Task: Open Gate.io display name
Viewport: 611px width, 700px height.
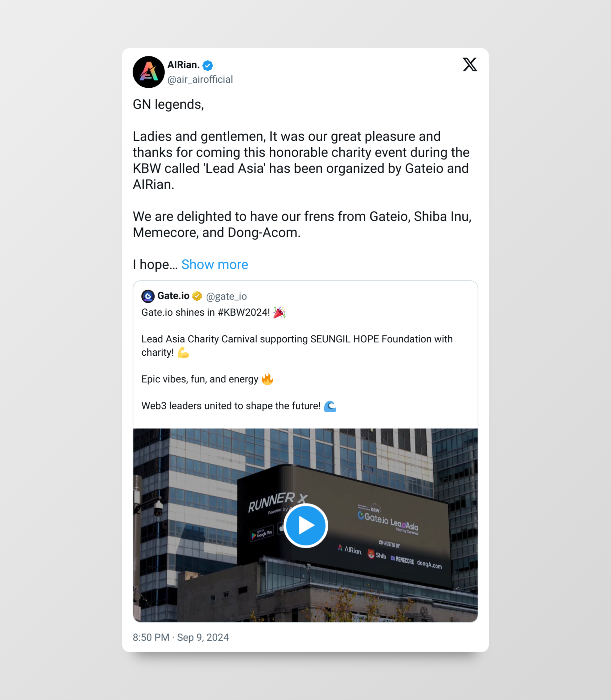Action: (173, 296)
